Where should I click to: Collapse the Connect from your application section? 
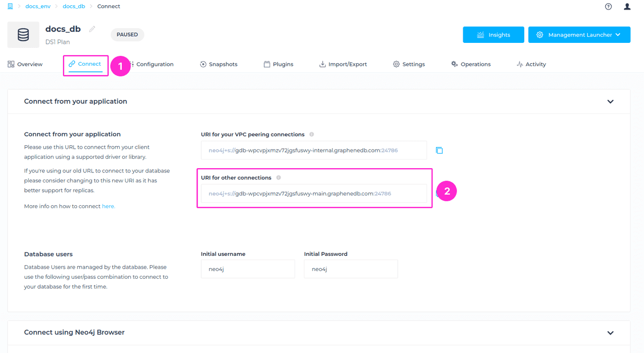611,101
